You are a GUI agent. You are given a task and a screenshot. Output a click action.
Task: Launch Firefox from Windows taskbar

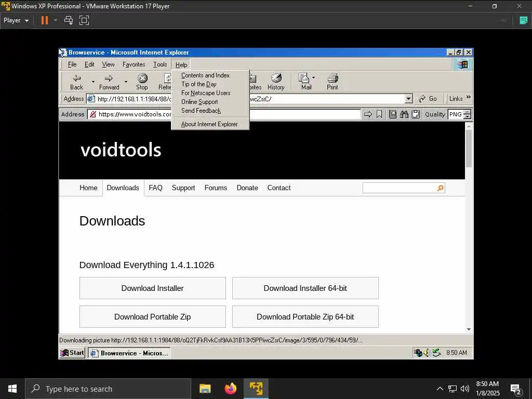(231, 389)
